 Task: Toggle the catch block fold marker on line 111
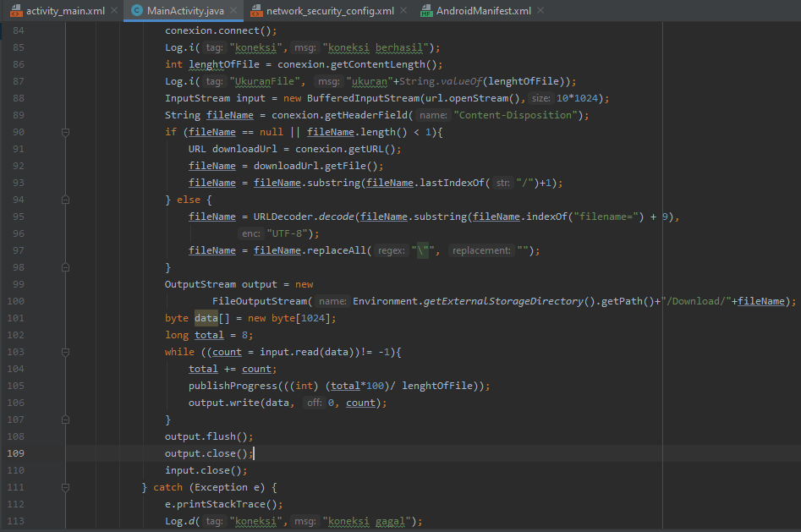click(x=65, y=487)
